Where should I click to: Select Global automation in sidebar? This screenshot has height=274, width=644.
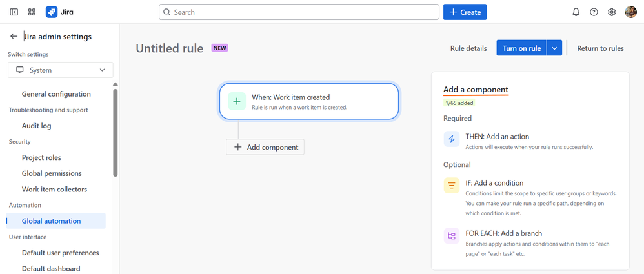click(56, 220)
